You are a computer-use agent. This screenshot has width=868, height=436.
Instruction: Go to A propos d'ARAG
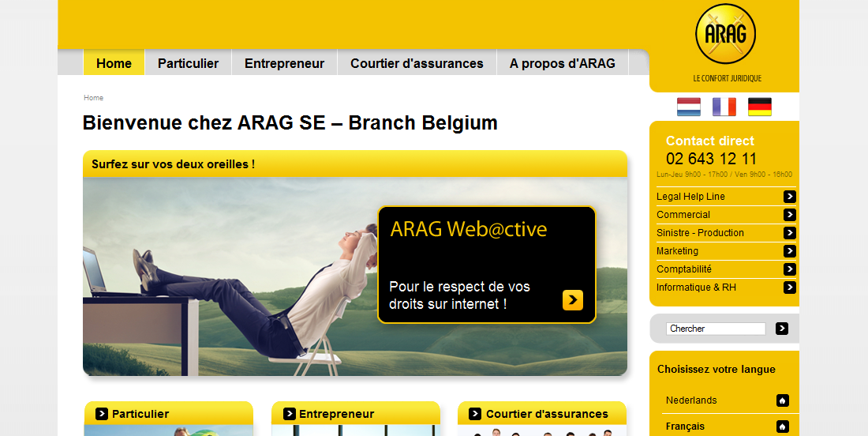[x=563, y=63]
